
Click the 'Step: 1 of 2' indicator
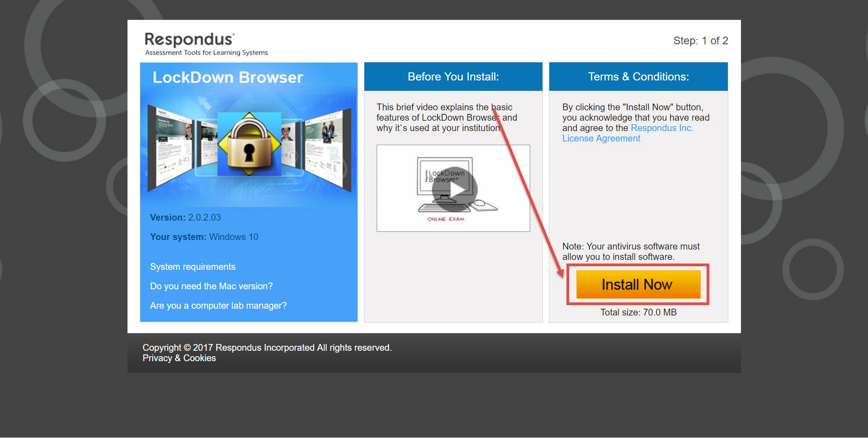[700, 41]
